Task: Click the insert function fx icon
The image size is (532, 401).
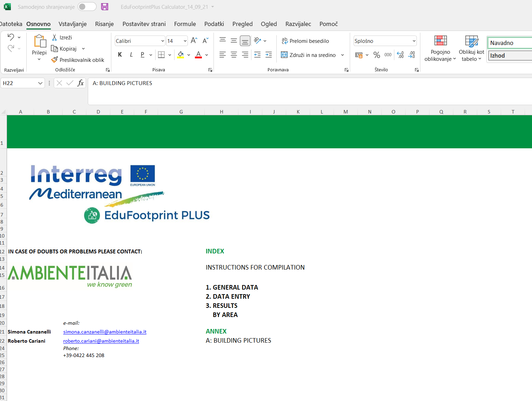Action: (80, 83)
